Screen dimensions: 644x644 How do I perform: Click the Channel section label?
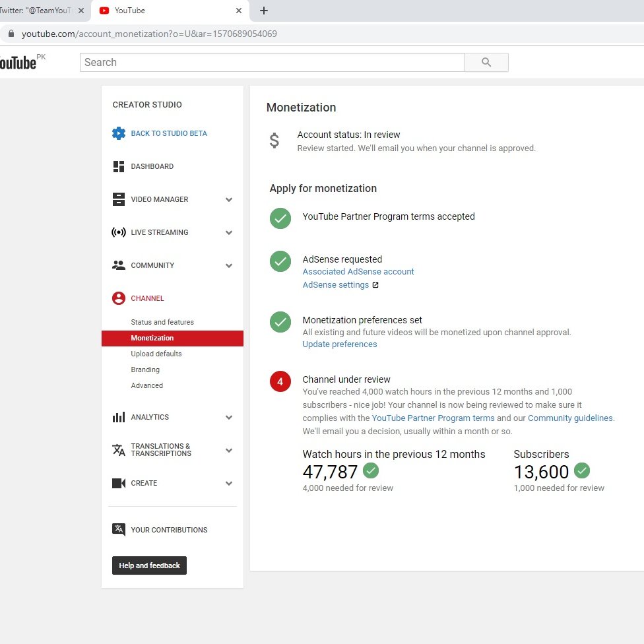tap(147, 298)
